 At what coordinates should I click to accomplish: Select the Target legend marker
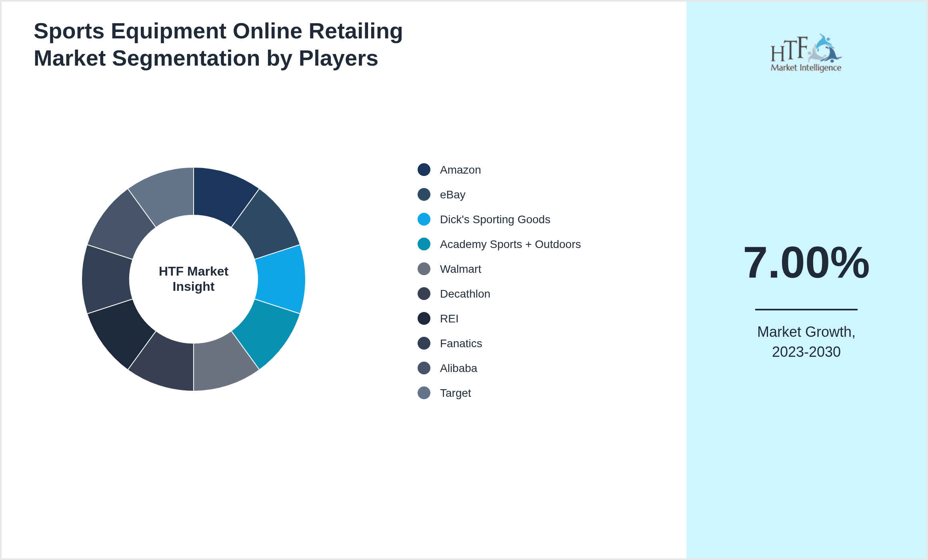click(424, 393)
